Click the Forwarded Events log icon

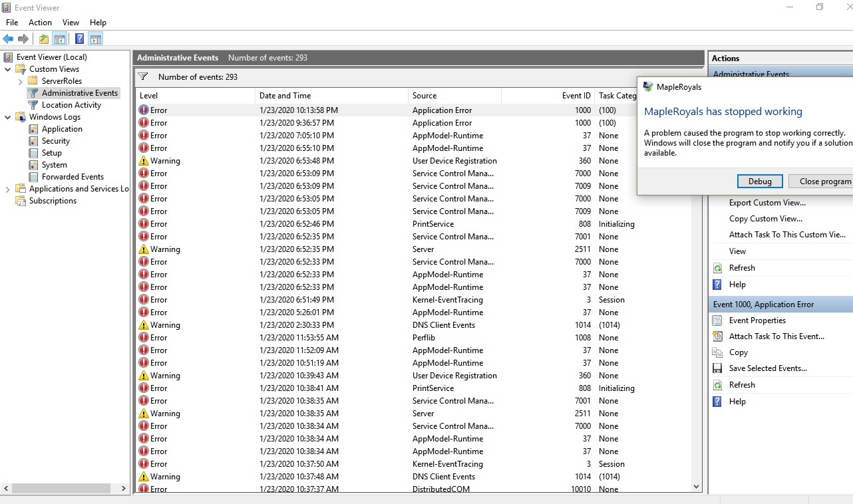(33, 177)
